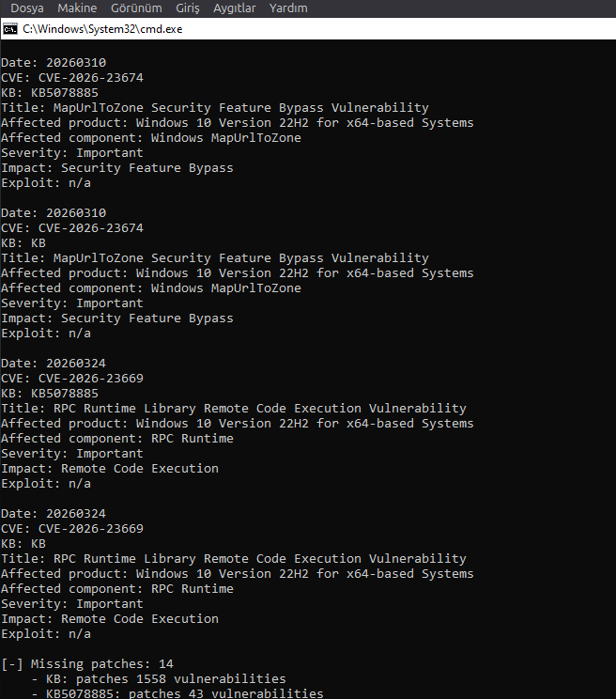The width and height of the screenshot is (616, 699).
Task: Click the last Exploit: n/a line
Action: pyautogui.click(x=46, y=634)
